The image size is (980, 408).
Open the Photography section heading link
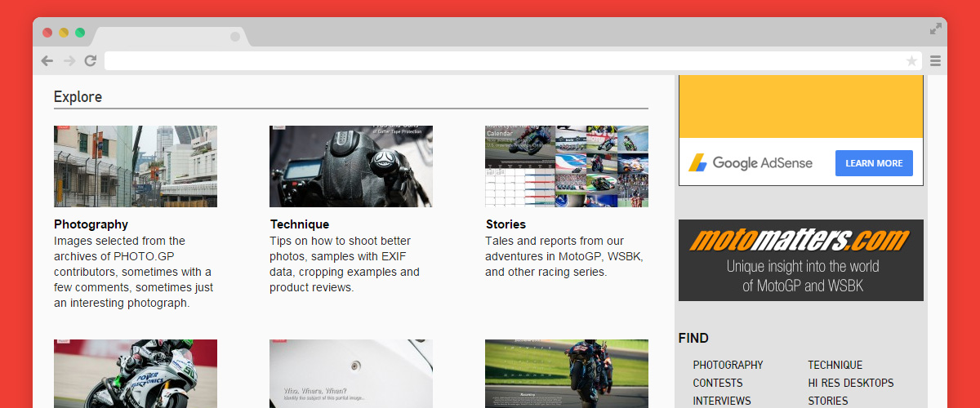click(91, 224)
